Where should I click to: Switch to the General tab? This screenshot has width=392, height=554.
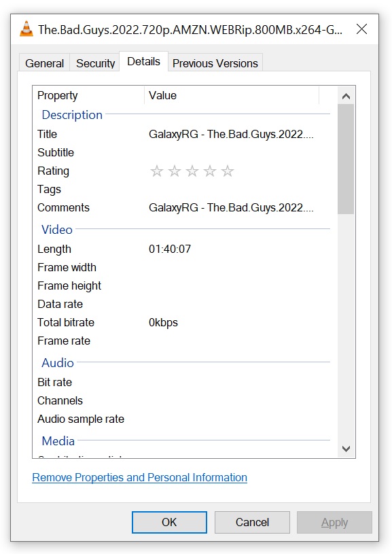pyautogui.click(x=44, y=63)
